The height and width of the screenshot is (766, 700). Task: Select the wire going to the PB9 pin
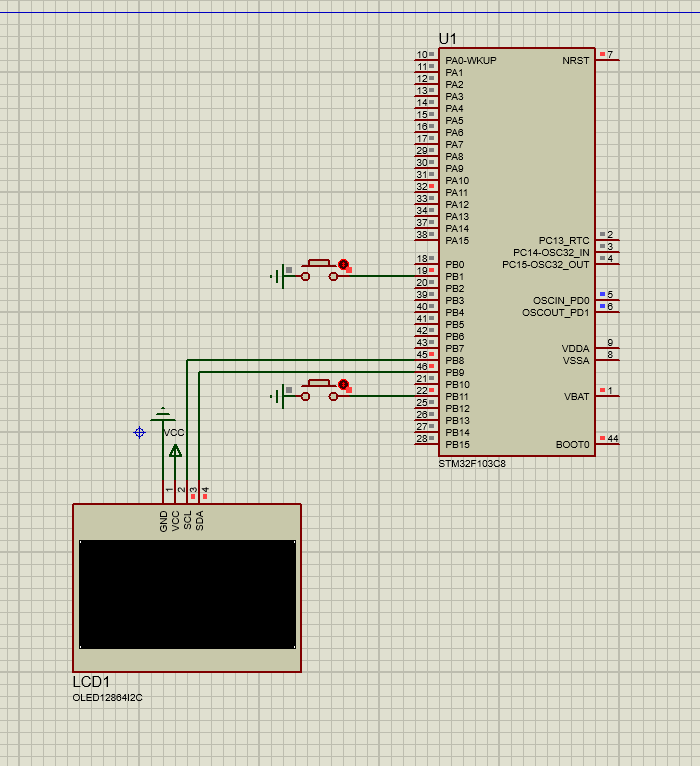tap(307, 372)
